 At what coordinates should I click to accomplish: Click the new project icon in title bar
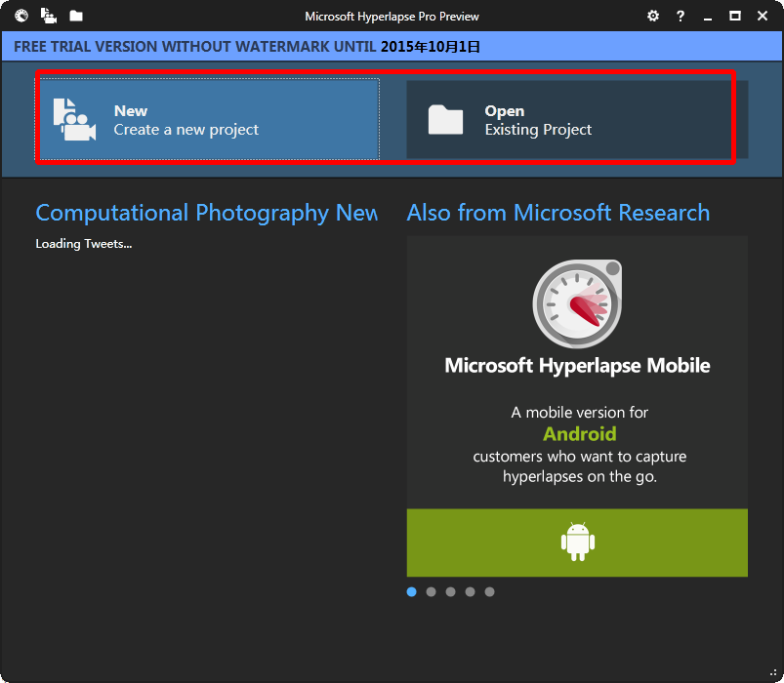point(48,16)
